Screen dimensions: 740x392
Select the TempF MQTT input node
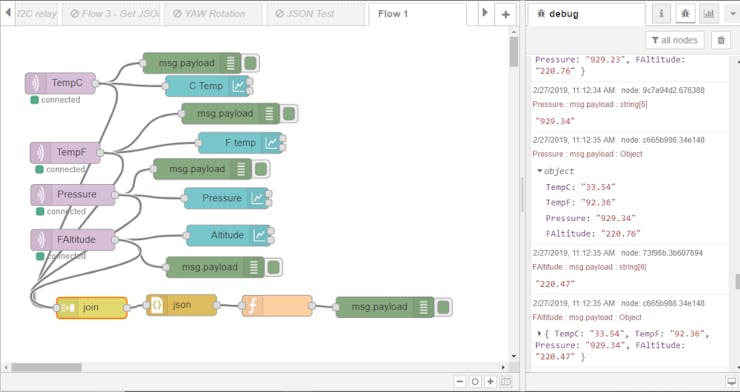point(65,153)
